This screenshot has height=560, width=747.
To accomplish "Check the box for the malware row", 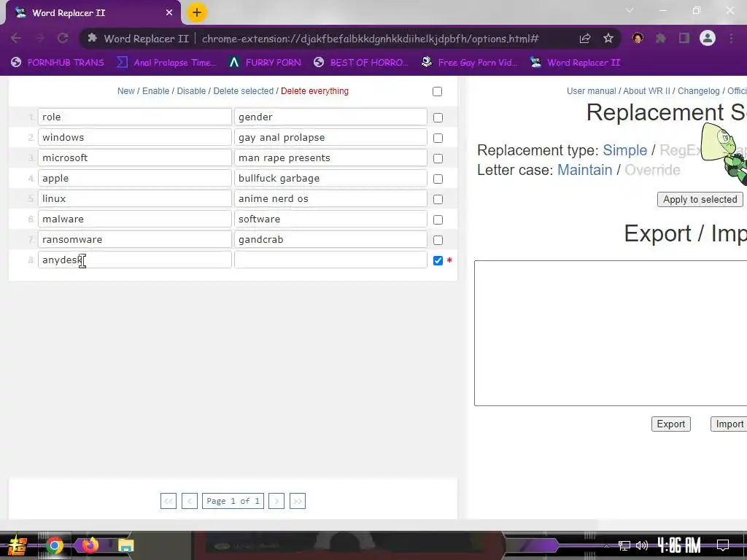I will (438, 220).
